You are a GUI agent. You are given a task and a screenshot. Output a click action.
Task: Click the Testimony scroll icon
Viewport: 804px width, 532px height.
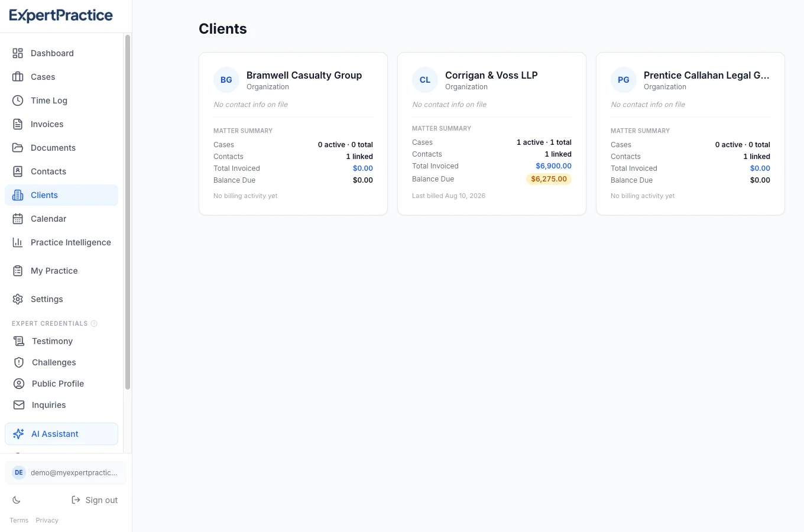coord(19,341)
